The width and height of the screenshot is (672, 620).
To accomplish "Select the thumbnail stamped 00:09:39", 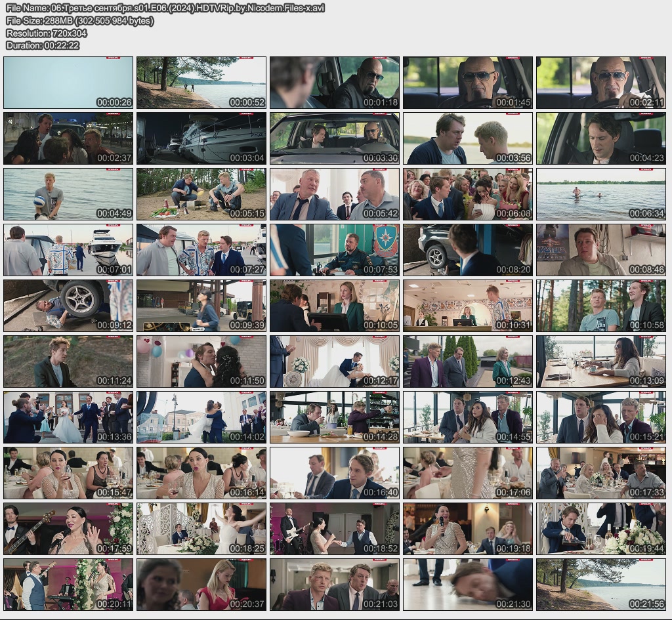I will click(x=201, y=306).
